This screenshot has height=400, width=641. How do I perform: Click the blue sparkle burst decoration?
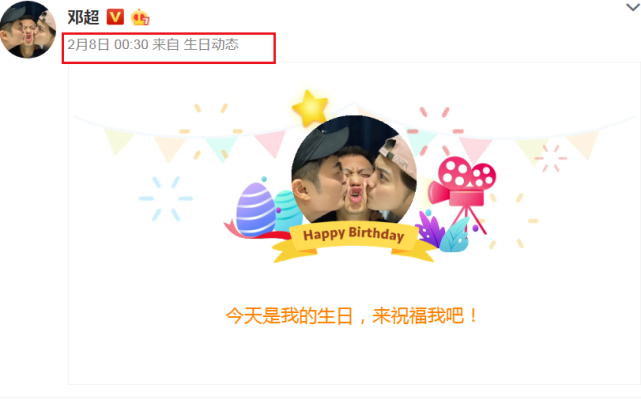coord(166,199)
